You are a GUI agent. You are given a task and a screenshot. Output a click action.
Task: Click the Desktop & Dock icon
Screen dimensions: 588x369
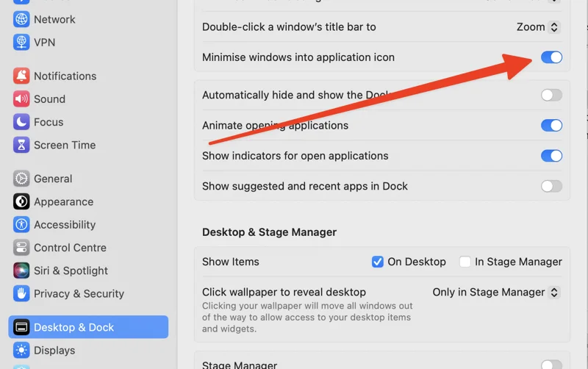tap(21, 327)
